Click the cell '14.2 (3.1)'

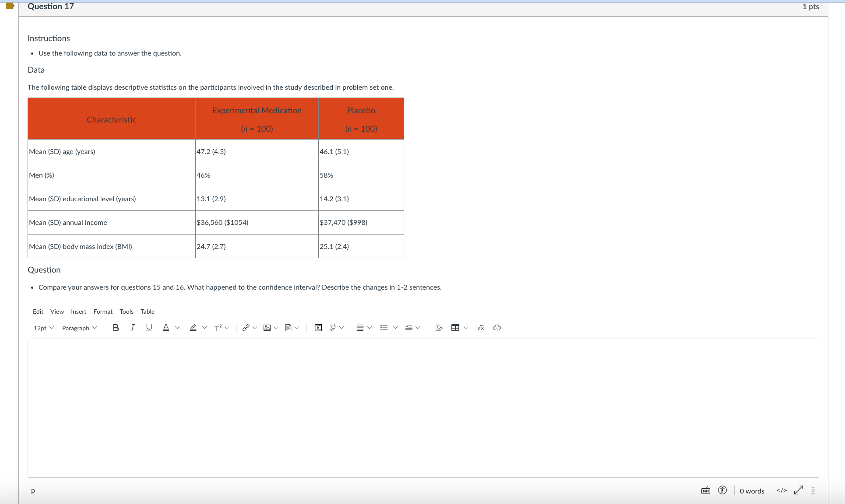point(361,199)
